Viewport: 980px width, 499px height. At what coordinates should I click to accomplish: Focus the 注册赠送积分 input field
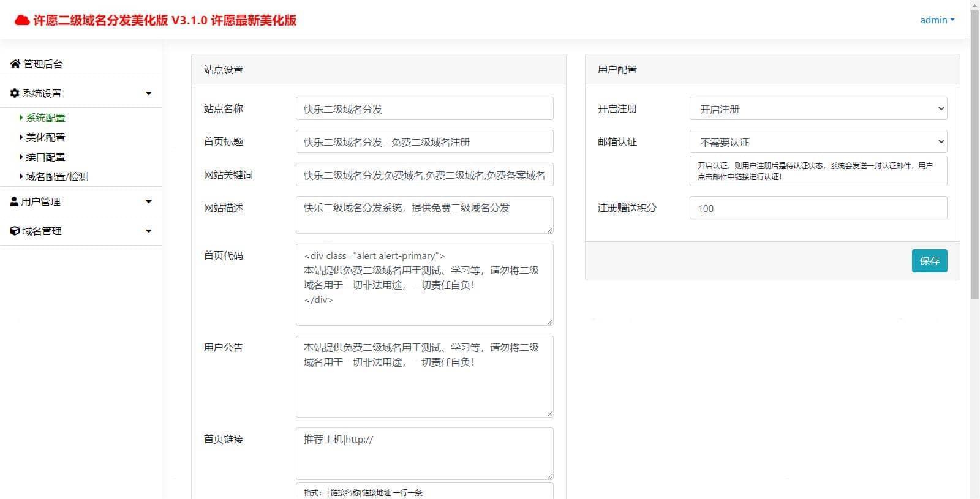[x=818, y=208]
